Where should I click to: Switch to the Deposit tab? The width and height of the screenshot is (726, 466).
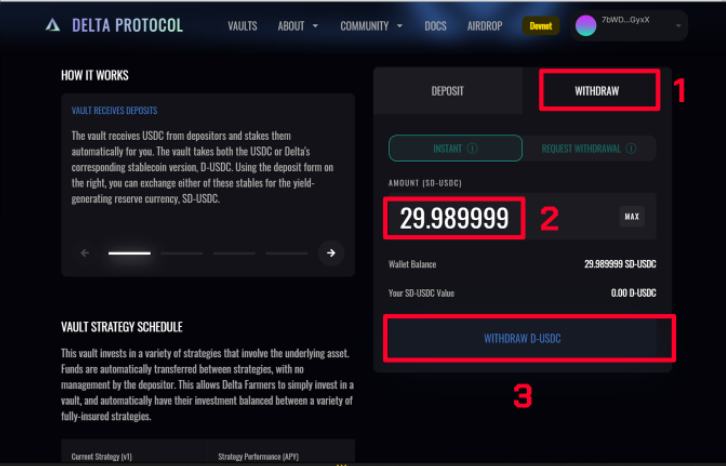coord(448,91)
